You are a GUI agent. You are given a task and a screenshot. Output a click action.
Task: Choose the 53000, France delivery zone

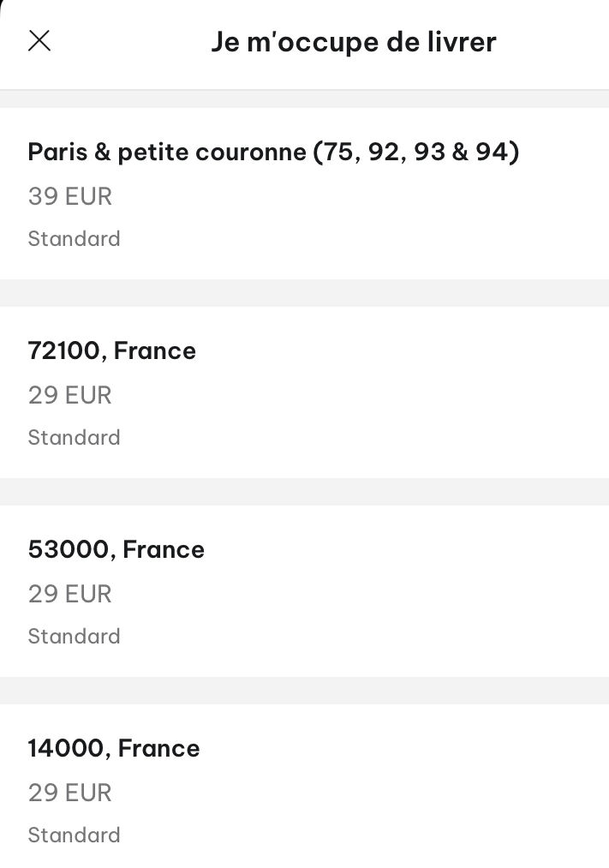[304, 591]
